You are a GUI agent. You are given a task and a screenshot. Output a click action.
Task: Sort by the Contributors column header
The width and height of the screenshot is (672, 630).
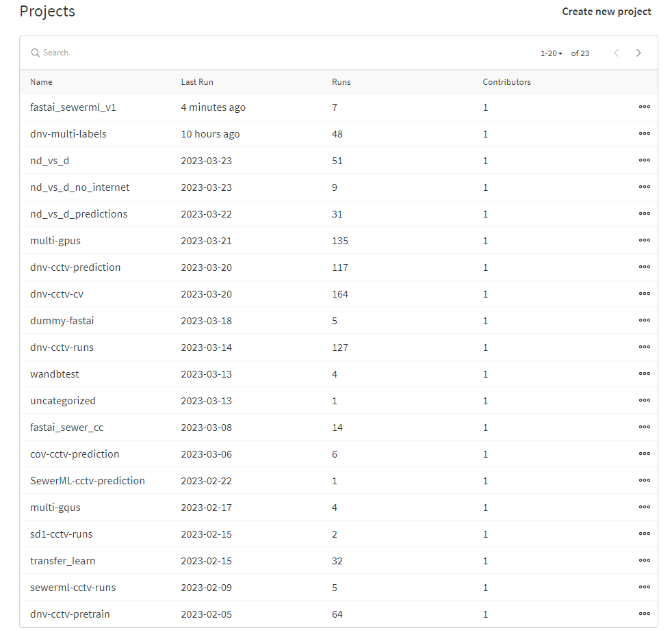(x=506, y=82)
